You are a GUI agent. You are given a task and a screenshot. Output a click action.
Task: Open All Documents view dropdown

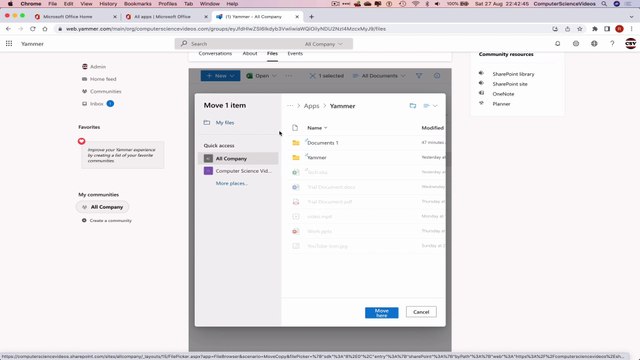[x=379, y=76]
